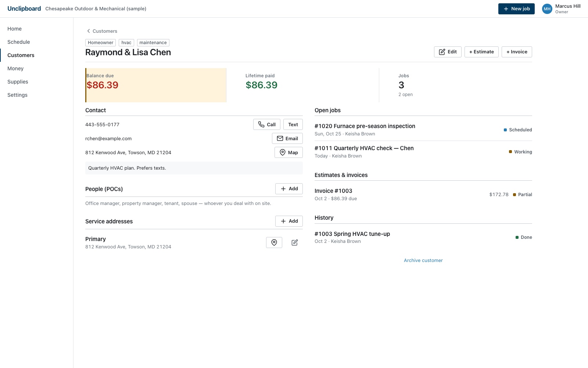Viewport: 588px width, 368px height.
Task: Click the Lifetime paid $86.39 value
Action: point(262,85)
